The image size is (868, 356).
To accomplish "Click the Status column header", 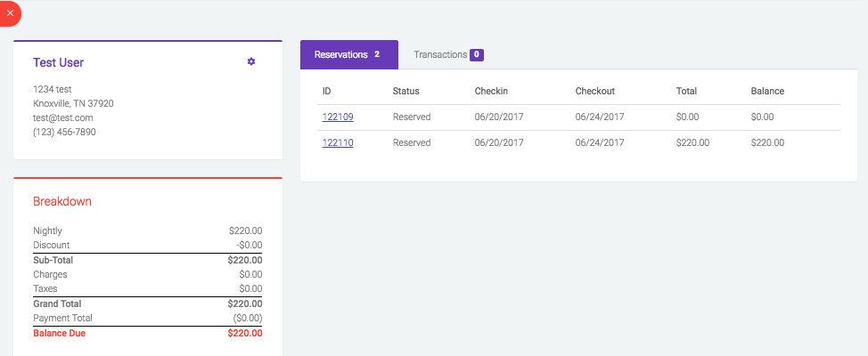I will click(x=405, y=91).
